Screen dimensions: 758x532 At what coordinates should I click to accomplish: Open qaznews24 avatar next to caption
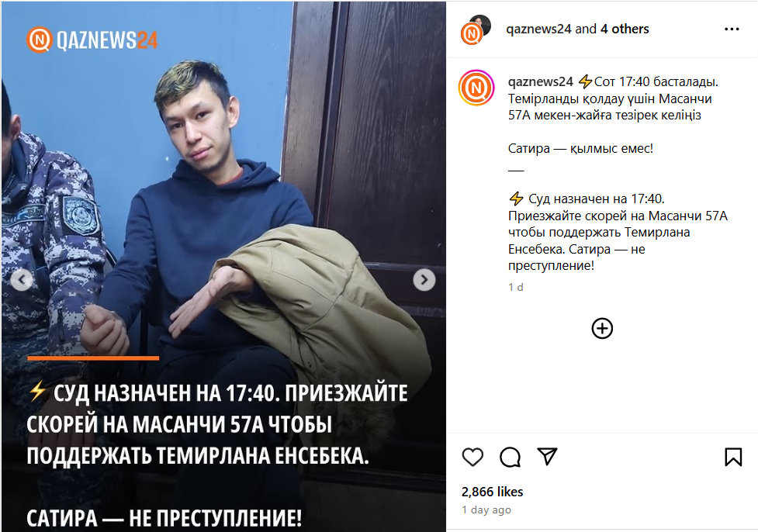coord(476,88)
